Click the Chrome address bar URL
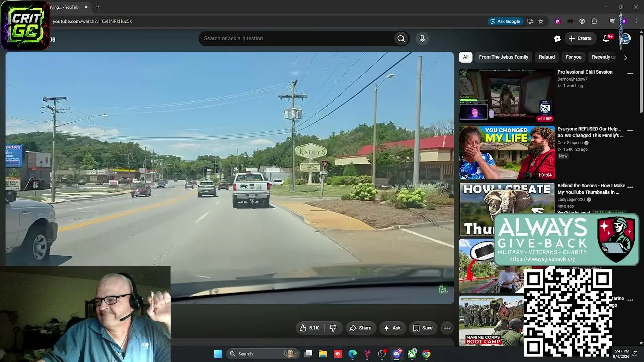644x362 pixels. 92,21
